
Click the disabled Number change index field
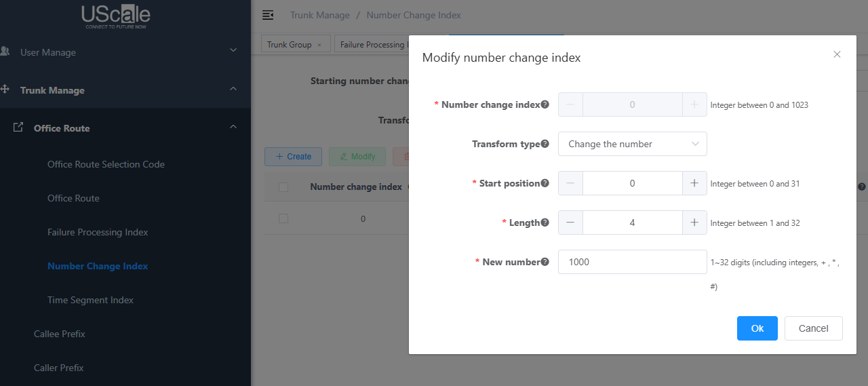(x=632, y=104)
